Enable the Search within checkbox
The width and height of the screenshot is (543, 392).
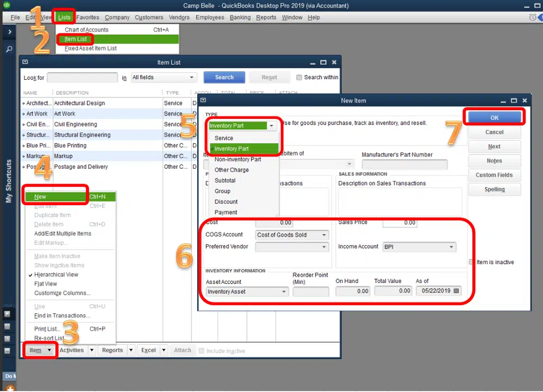[299, 78]
